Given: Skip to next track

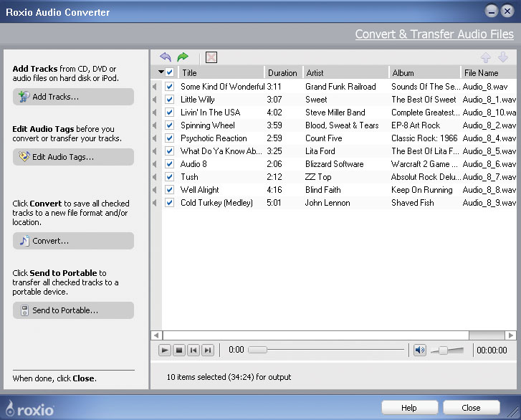Looking at the screenshot, I should click(x=208, y=350).
